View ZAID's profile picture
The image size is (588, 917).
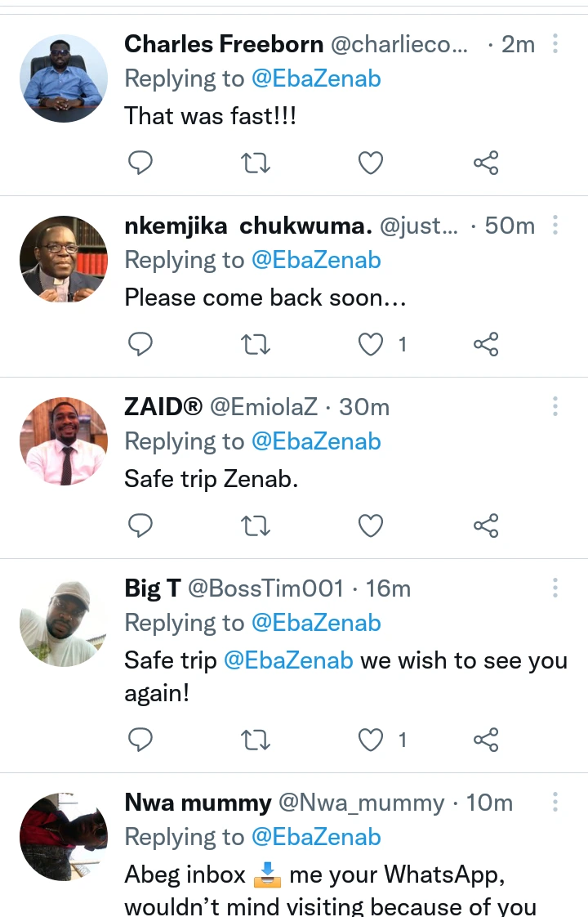click(x=64, y=441)
